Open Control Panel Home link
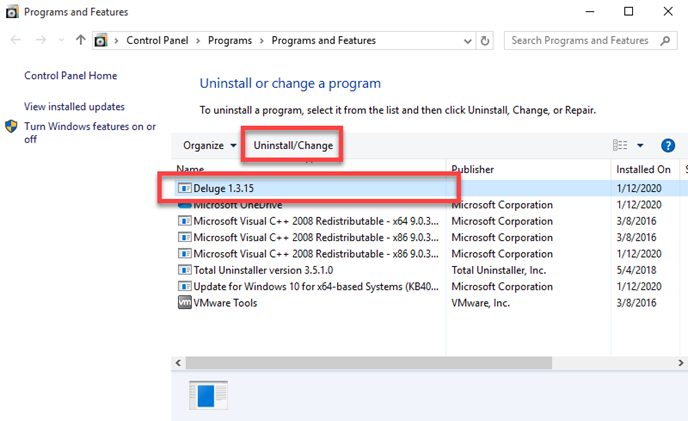 [71, 76]
